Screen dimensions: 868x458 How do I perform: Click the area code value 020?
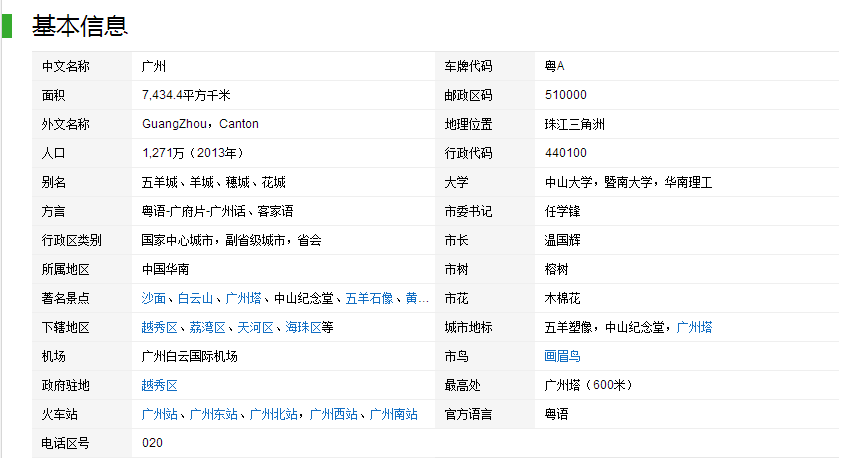point(152,443)
